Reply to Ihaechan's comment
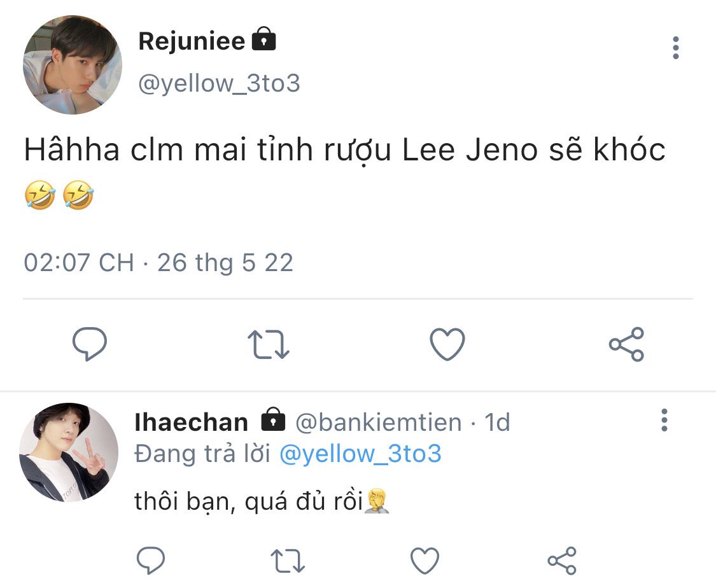The image size is (716, 588). click(x=151, y=561)
